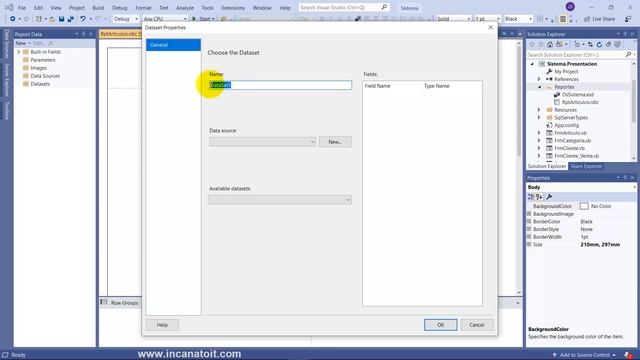Viewport: 640px width, 360px height.
Task: Click the Add to Source Control arrow icon
Action: click(x=554, y=355)
